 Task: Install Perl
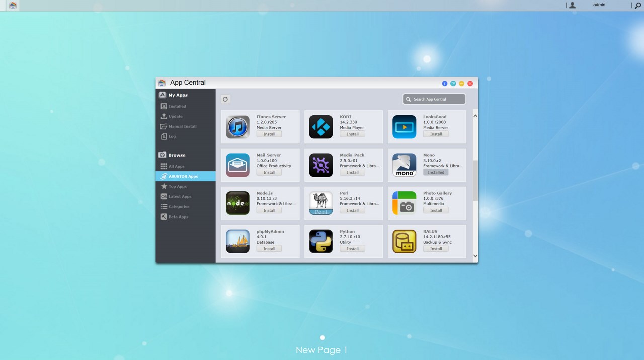[353, 210]
